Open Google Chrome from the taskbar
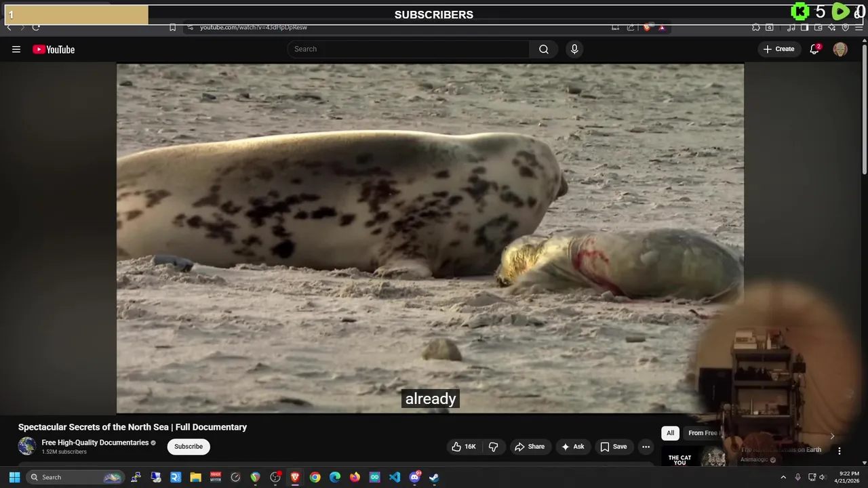Screen dimensions: 868x488 pyautogui.click(x=315, y=477)
